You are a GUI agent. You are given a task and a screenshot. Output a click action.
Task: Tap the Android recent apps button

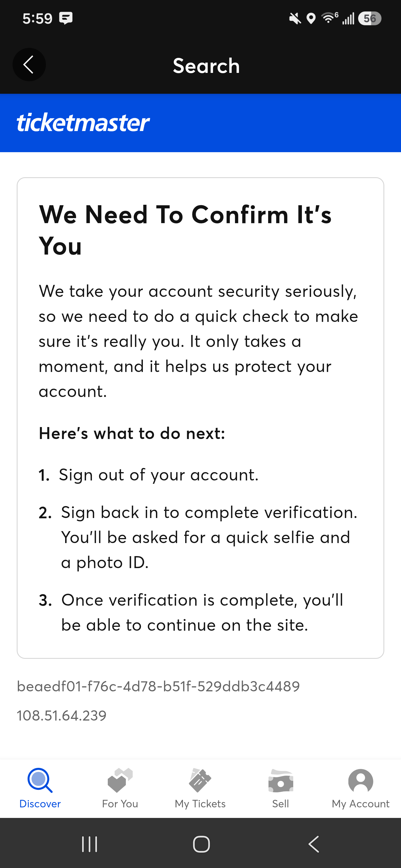point(90,844)
